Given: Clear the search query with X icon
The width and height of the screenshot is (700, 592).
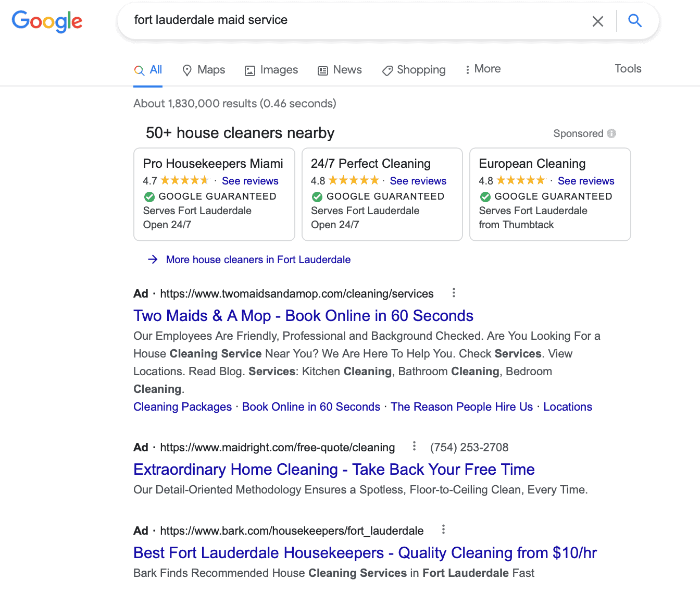Looking at the screenshot, I should point(598,21).
